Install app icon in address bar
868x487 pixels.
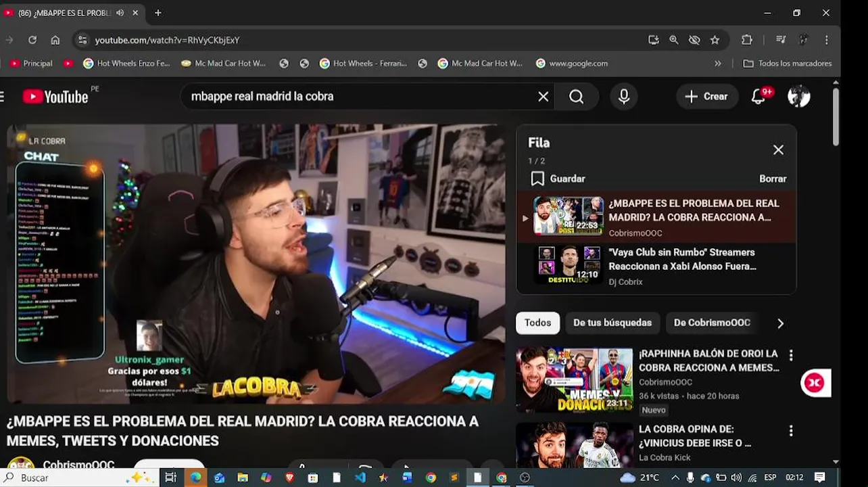pyautogui.click(x=653, y=40)
